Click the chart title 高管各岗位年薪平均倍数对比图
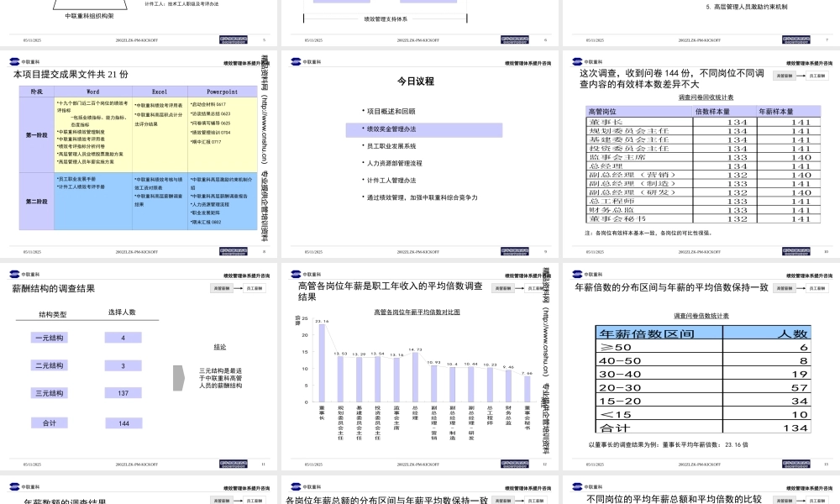Viewport: 840px width, 504px height. pyautogui.click(x=417, y=312)
